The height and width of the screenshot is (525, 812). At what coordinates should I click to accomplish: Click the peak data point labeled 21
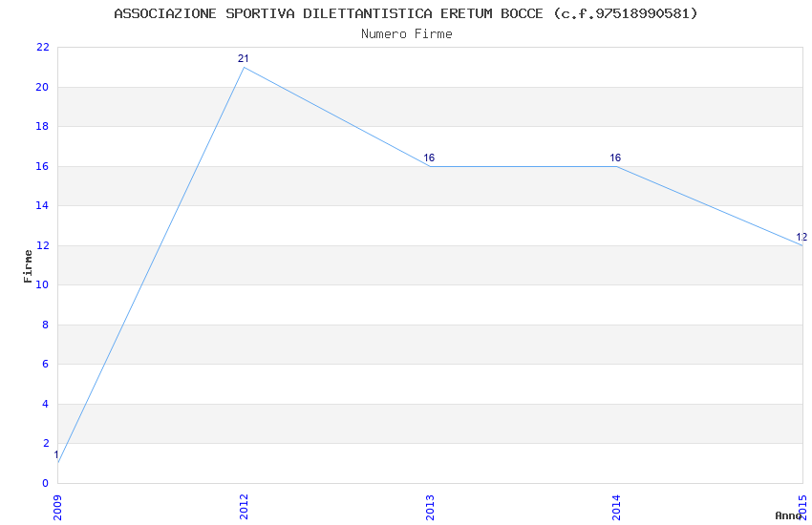pyautogui.click(x=244, y=67)
